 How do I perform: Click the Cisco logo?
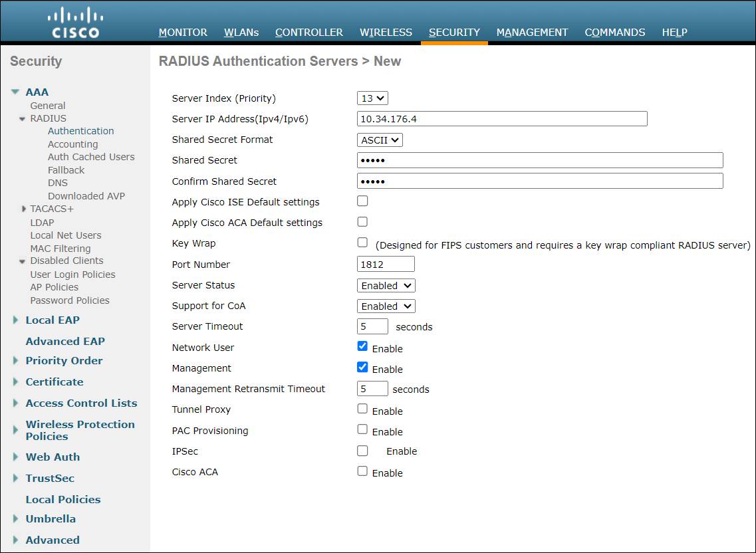75,22
